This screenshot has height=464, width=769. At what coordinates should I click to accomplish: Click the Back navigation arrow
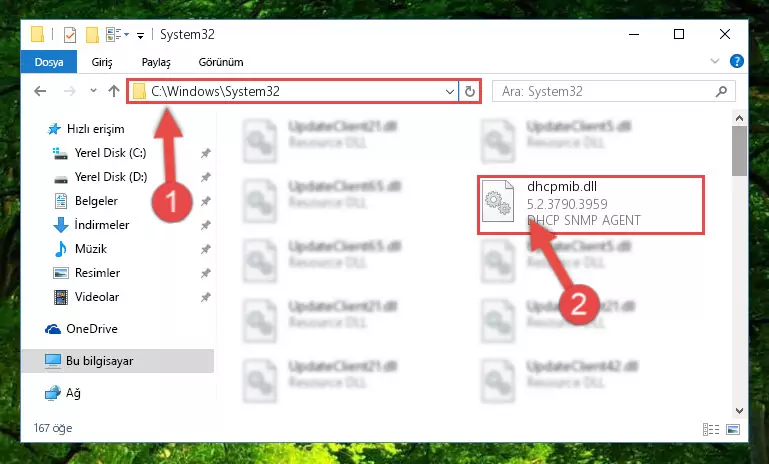(40, 91)
